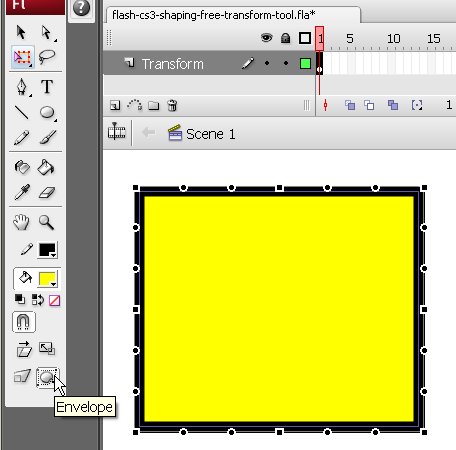Open the yellow fill color dropdown
456x450 pixels.
(x=48, y=279)
